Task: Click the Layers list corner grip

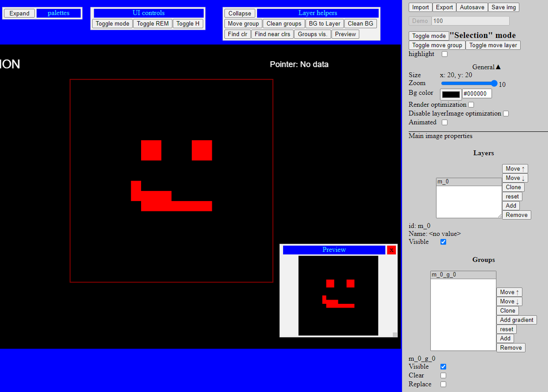Action: [x=499, y=215]
